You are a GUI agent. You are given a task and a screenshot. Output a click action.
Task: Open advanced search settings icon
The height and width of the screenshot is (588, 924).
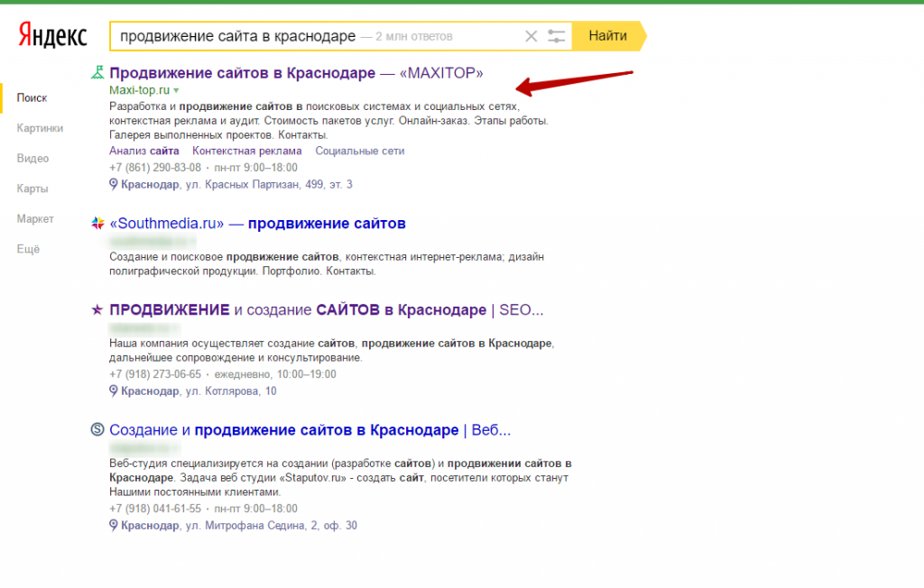tap(556, 37)
